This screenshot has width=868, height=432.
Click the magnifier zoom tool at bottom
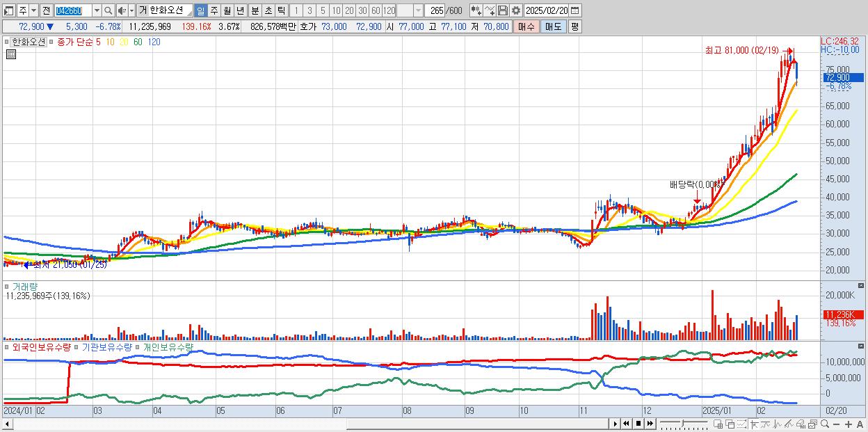825,424
